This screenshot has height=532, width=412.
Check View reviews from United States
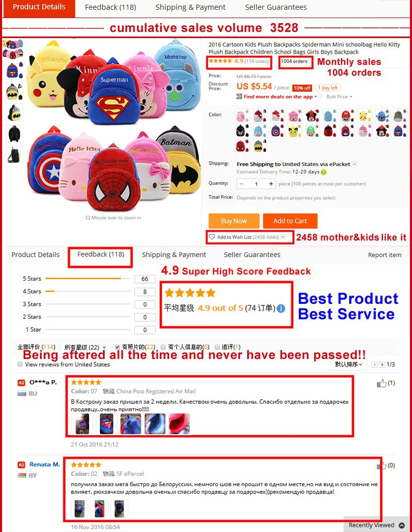(20, 364)
